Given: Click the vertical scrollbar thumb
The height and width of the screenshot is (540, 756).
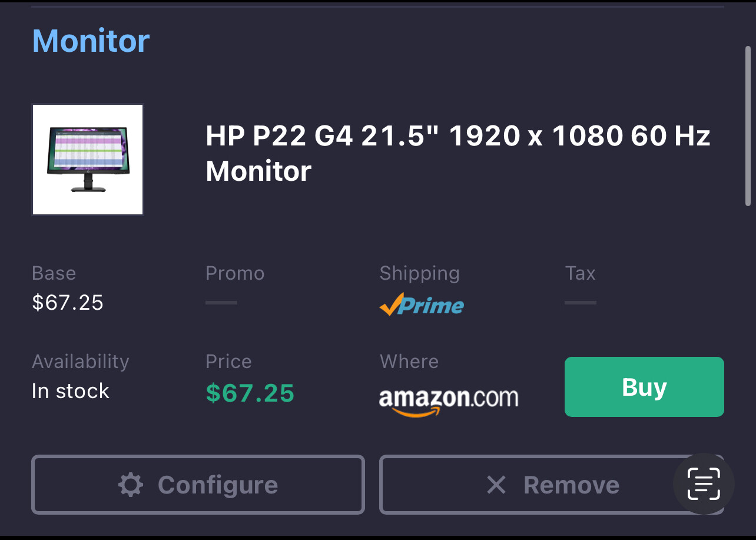Looking at the screenshot, I should pos(748,125).
